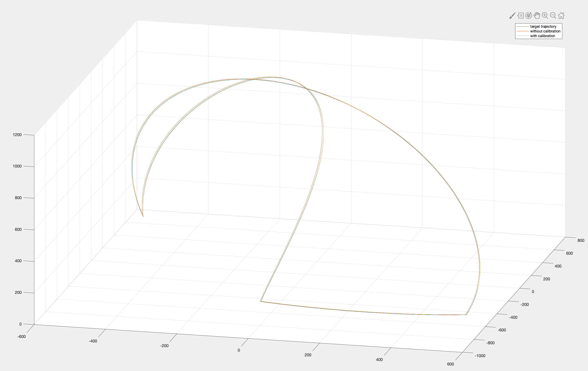
Task: Select the Zoom In magnifier
Action: coord(545,16)
